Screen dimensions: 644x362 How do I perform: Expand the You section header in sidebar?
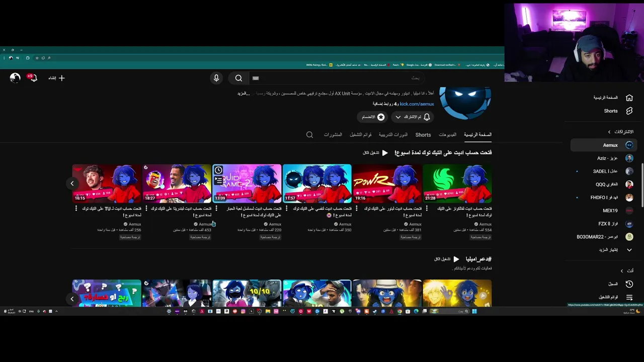click(627, 270)
